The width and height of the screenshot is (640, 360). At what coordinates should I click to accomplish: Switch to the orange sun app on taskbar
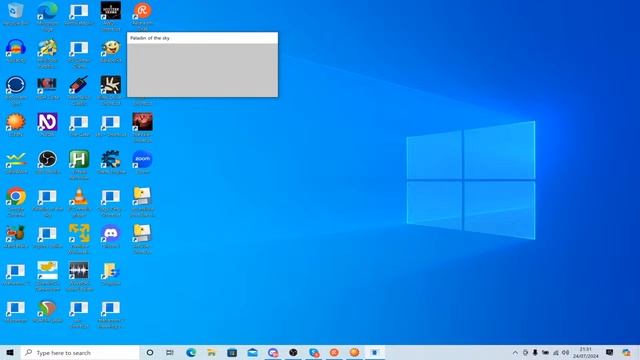click(x=354, y=353)
